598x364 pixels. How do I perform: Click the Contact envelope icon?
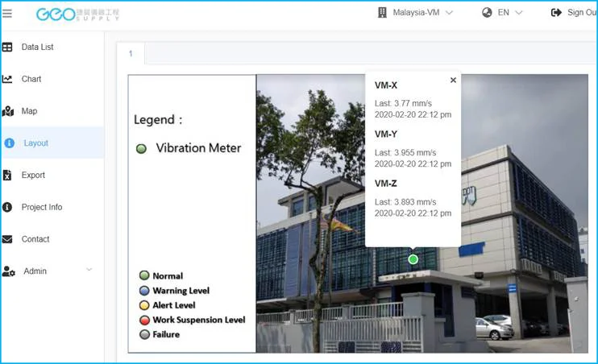(x=7, y=239)
